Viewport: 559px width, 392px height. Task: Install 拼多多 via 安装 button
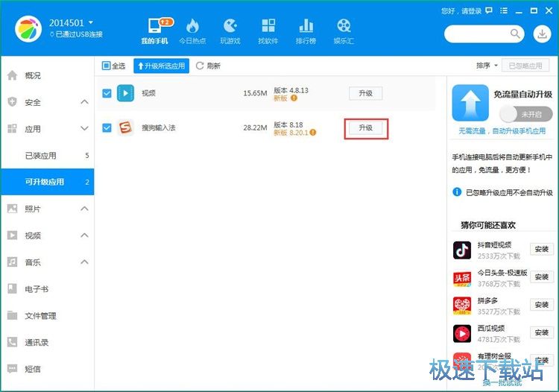click(542, 305)
